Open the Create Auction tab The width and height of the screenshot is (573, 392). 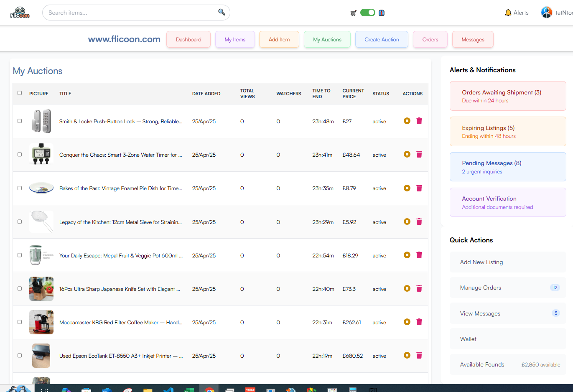click(x=382, y=39)
